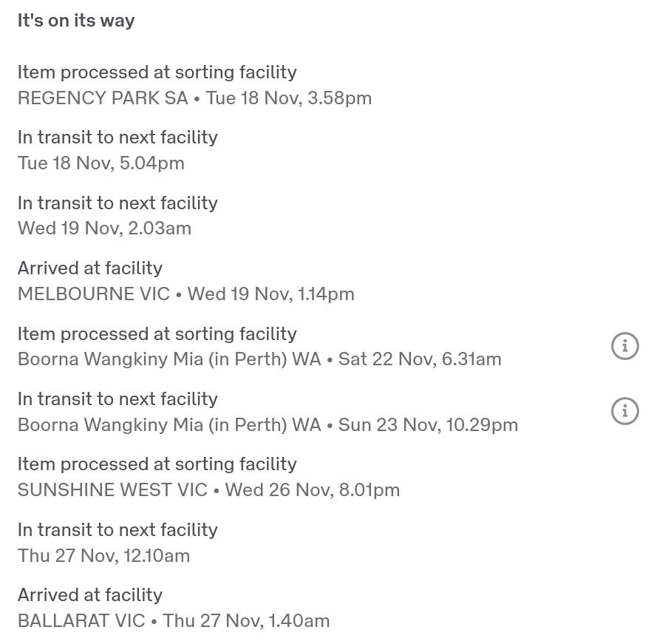Click the Tue 18 Nov 3.58pm timestamp
The width and height of the screenshot is (657, 644).
pos(288,97)
